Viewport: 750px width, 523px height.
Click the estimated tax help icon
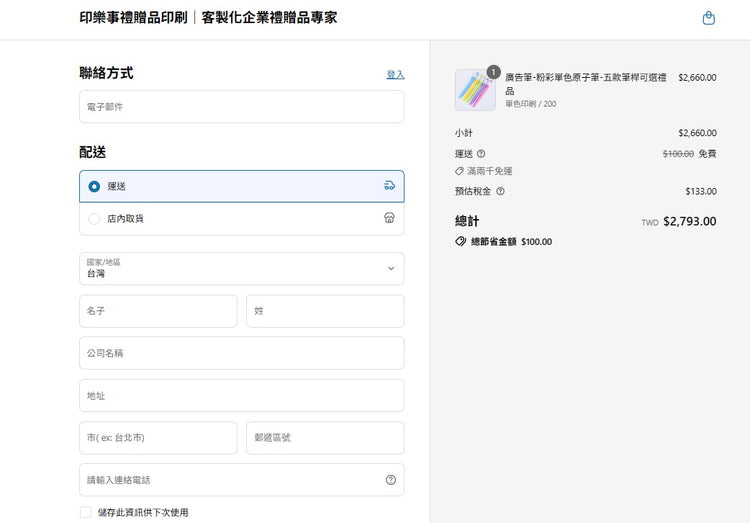[500, 191]
